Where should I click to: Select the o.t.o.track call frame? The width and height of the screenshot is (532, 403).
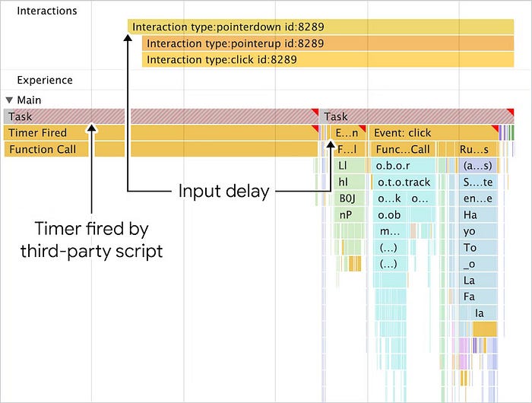pos(404,182)
